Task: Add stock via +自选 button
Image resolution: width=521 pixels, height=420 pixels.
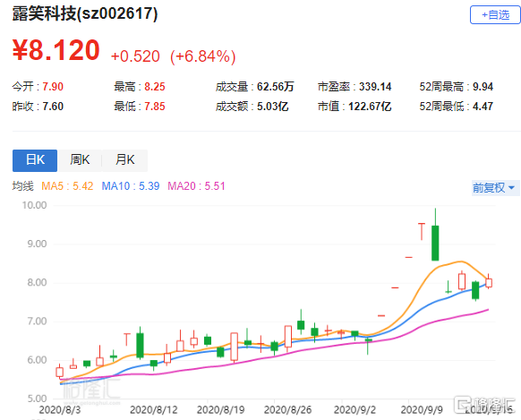Action: pos(495,15)
